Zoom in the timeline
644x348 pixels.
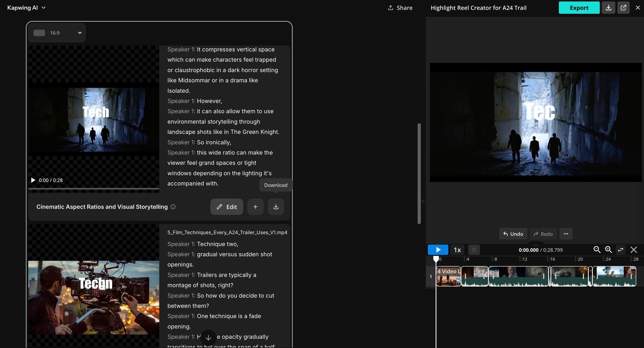(608, 250)
